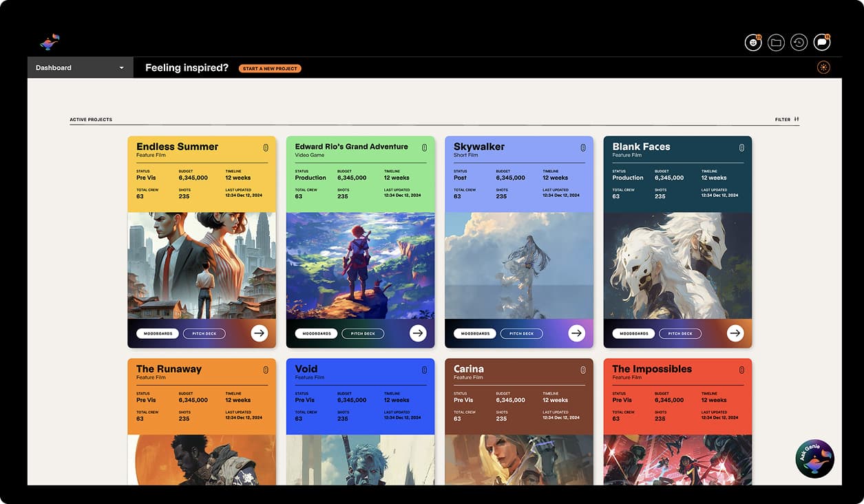Open Pitch Deck for Blank Faces
Viewport: 864px width, 504px height.
tap(680, 333)
